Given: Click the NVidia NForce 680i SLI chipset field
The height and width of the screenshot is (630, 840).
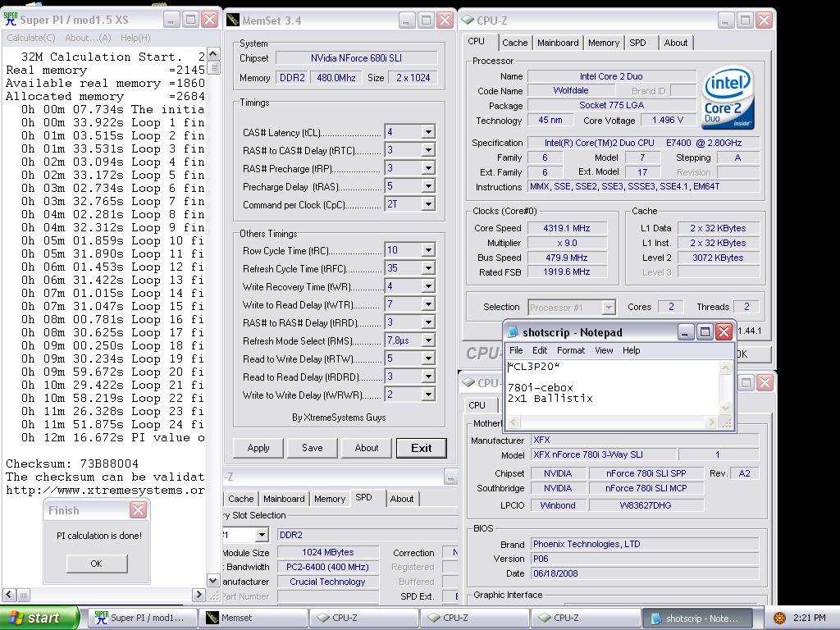Looking at the screenshot, I should [x=356, y=58].
